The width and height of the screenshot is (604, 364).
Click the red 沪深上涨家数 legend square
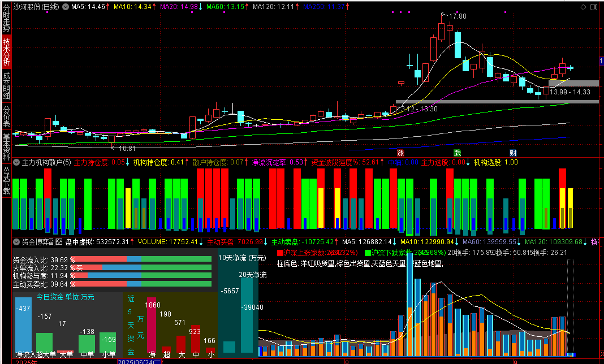[279, 253]
